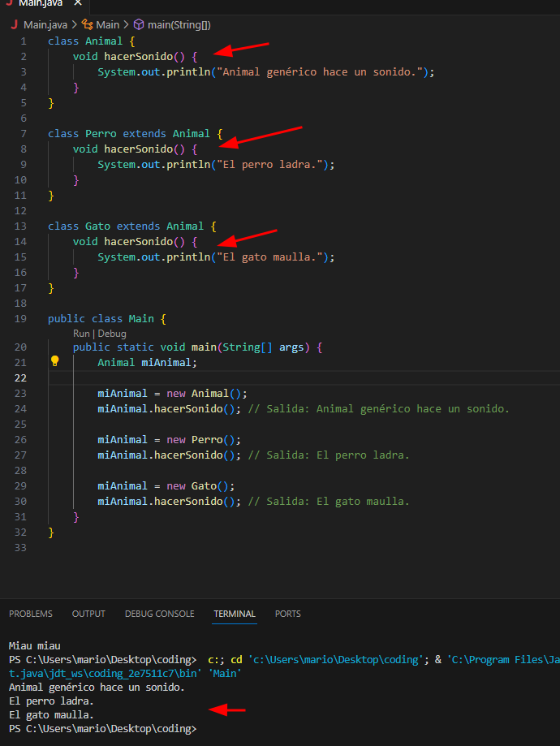Click 'class Gato extends Animal' text
The image size is (560, 746).
[126, 226]
